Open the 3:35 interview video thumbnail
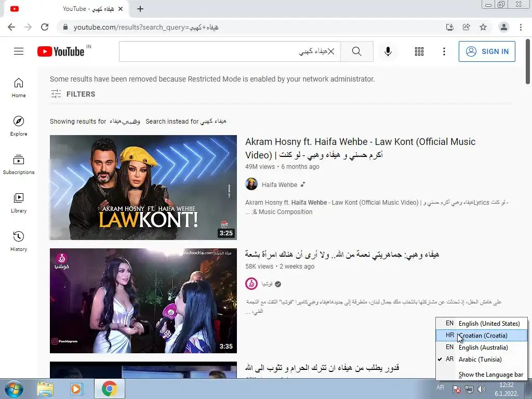Image resolution: width=532 pixels, height=399 pixels. click(x=143, y=301)
